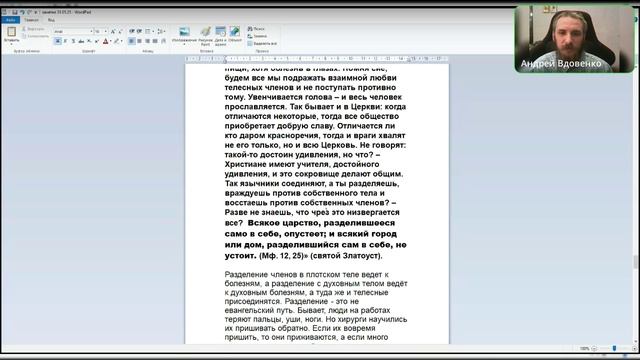
Task: Click the Андрей Вдовенко video thumbnail
Action: [574, 39]
